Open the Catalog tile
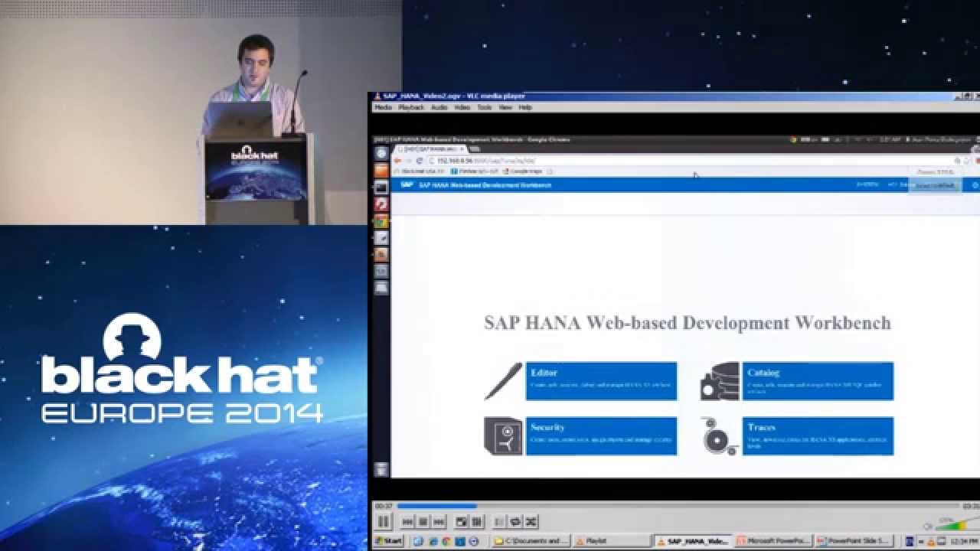Screen dimensions: 980x551 tap(818, 381)
